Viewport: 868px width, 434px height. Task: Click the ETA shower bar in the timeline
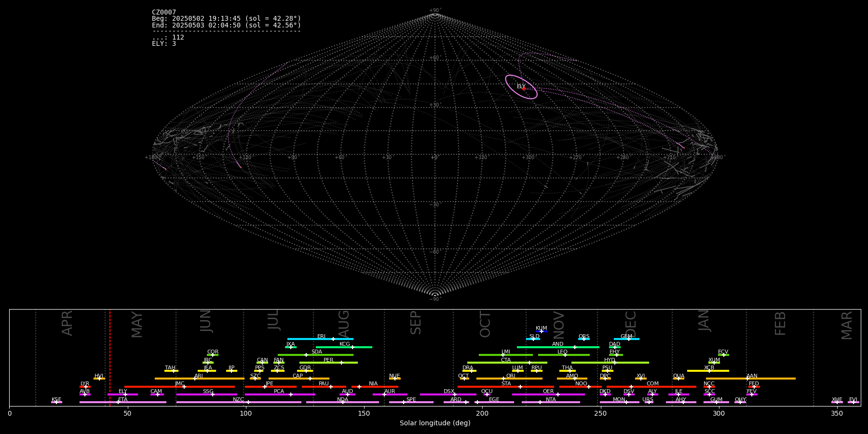click(123, 402)
